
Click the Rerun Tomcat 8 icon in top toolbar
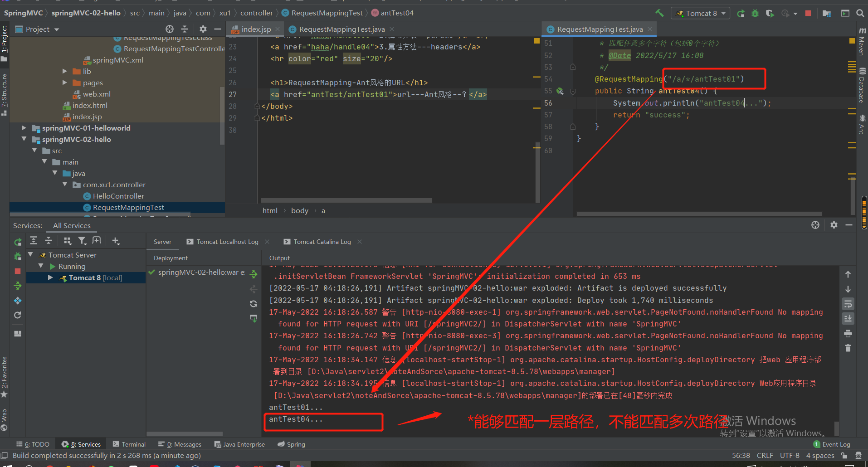pyautogui.click(x=741, y=13)
